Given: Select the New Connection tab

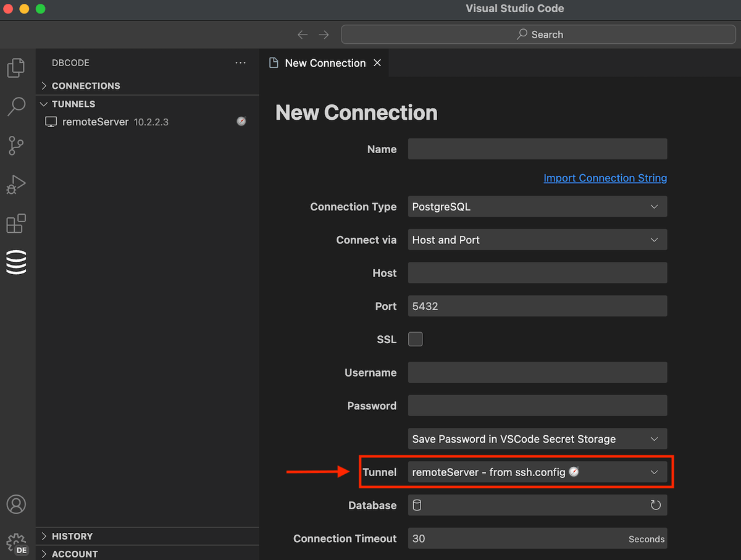Looking at the screenshot, I should point(324,62).
